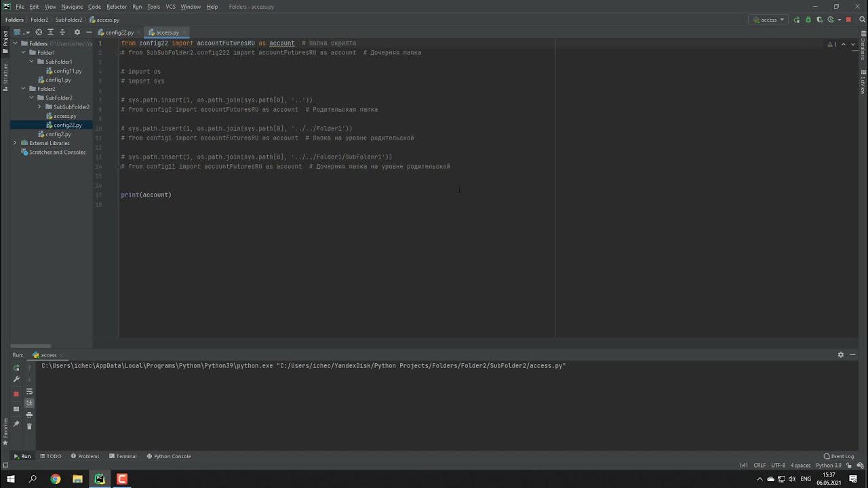868x488 pixels.
Task: Open the Navigate menu
Action: (72, 7)
